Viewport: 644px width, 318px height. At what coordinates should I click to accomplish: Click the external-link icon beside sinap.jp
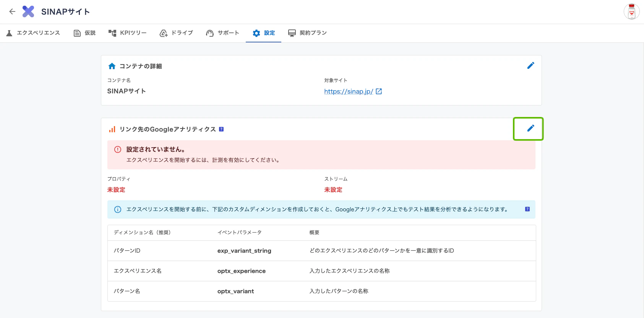pos(379,91)
